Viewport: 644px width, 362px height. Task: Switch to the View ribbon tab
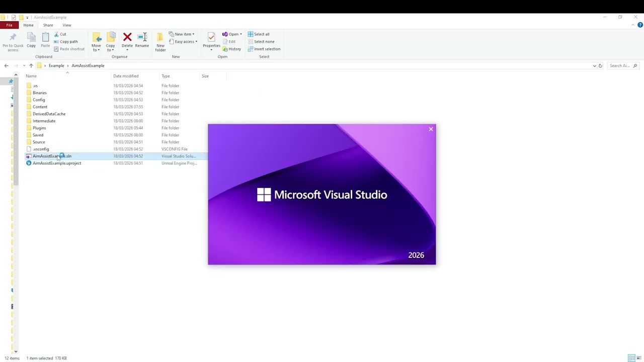click(67, 25)
